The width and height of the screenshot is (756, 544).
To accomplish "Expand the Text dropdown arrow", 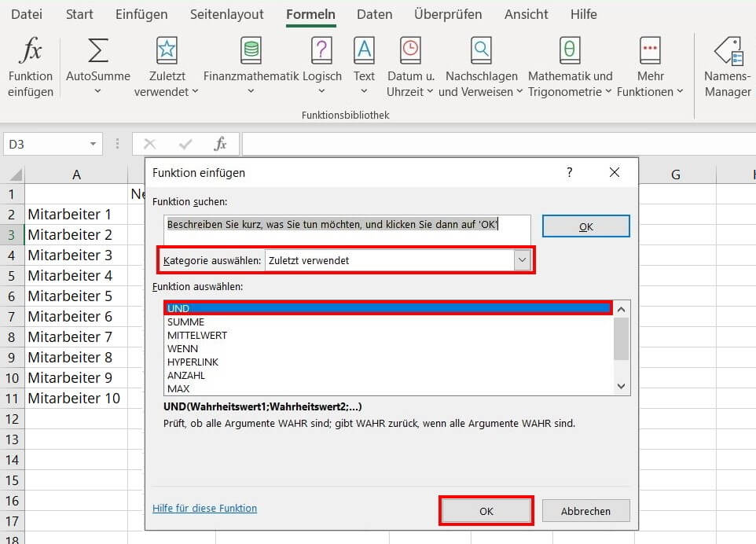I will coord(364,91).
